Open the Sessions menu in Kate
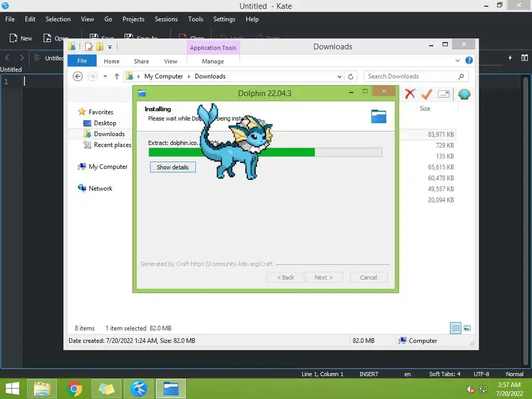The image size is (532, 399). pyautogui.click(x=166, y=19)
